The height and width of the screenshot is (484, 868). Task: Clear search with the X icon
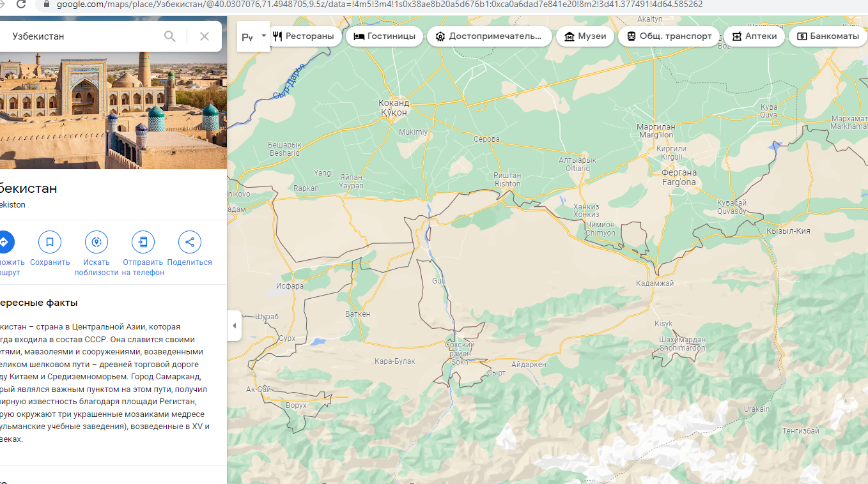point(205,36)
